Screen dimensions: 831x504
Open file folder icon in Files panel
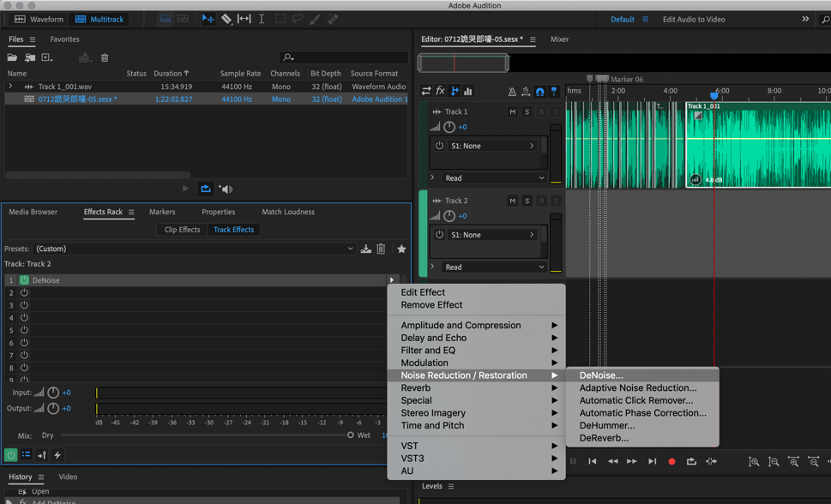point(12,57)
